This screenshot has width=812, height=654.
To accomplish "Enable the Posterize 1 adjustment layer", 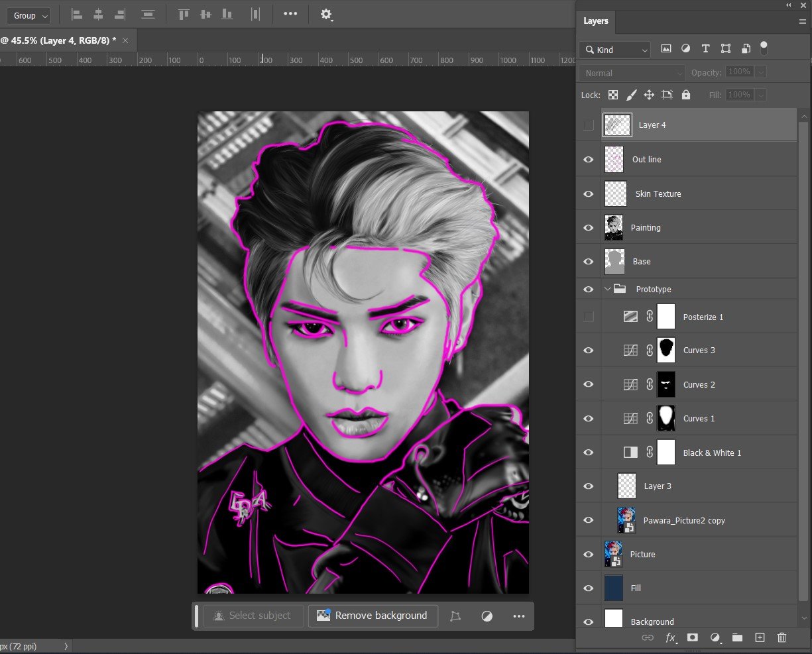I will [589, 317].
